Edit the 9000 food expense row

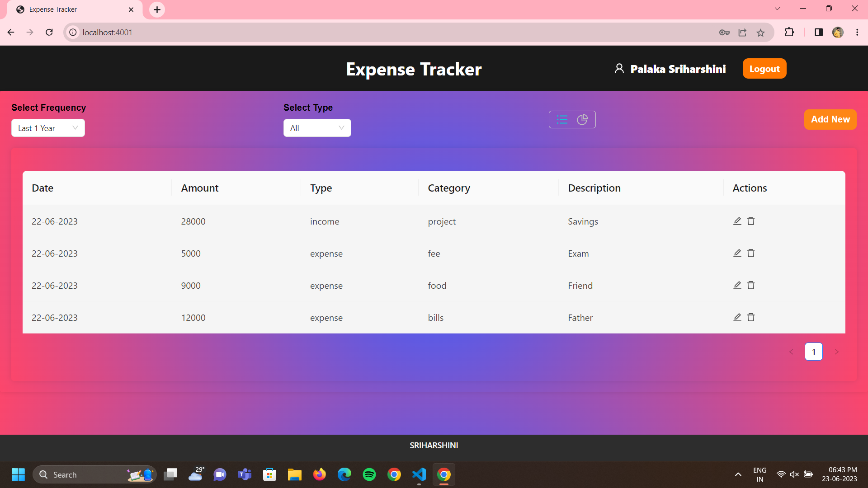[737, 285]
